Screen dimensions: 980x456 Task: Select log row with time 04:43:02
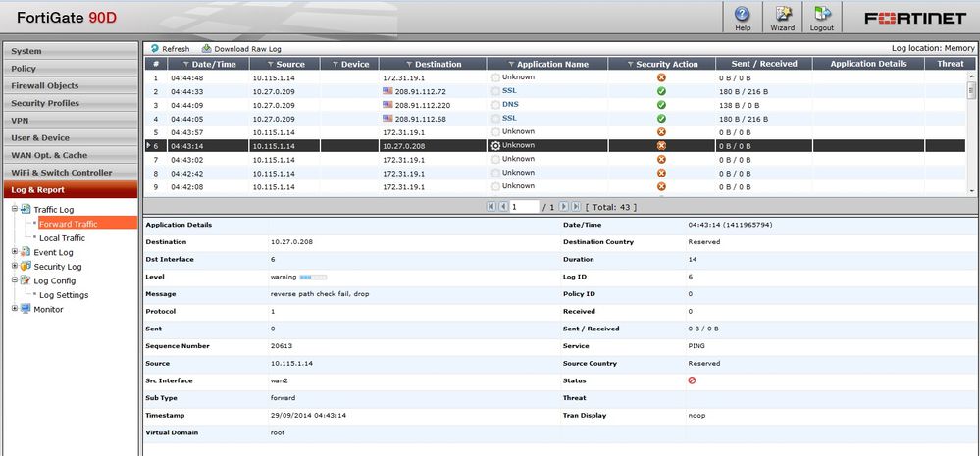coord(556,159)
